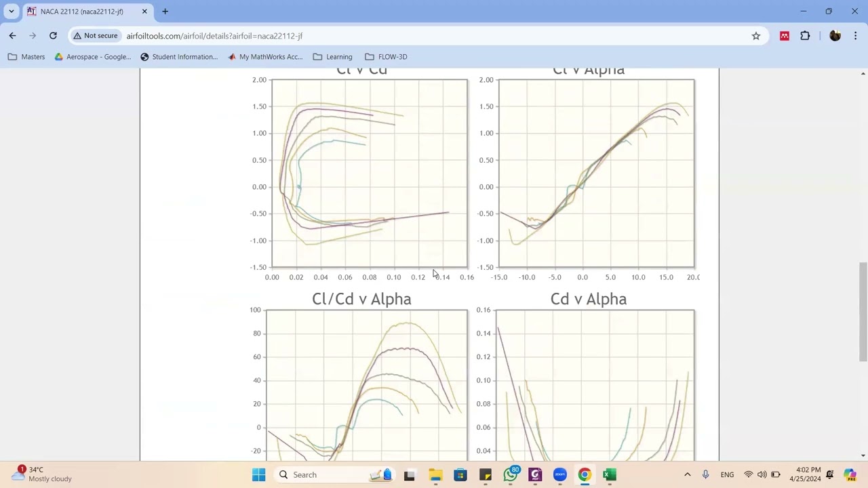Open the tab search dropdown arrow

pos(11,12)
